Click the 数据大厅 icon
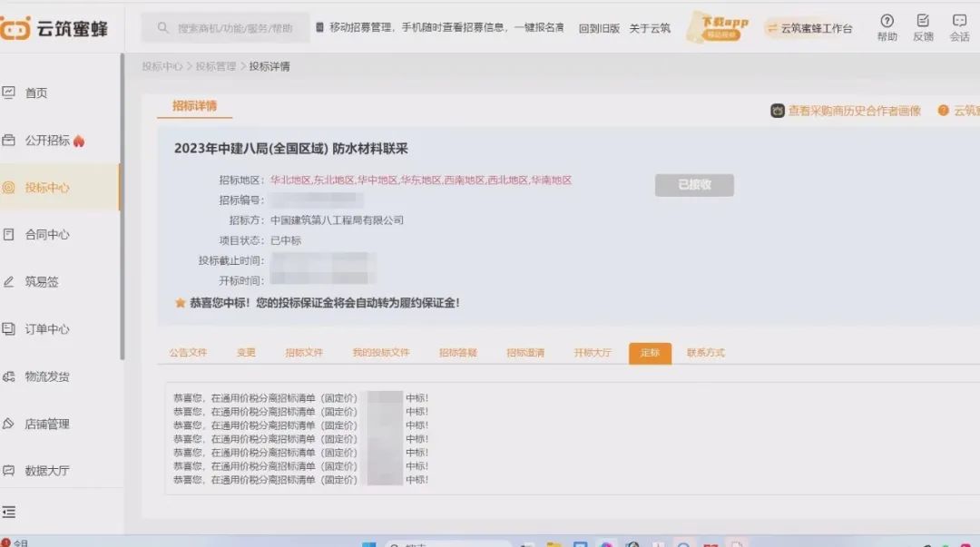This screenshot has width=980, height=547. pos(8,470)
